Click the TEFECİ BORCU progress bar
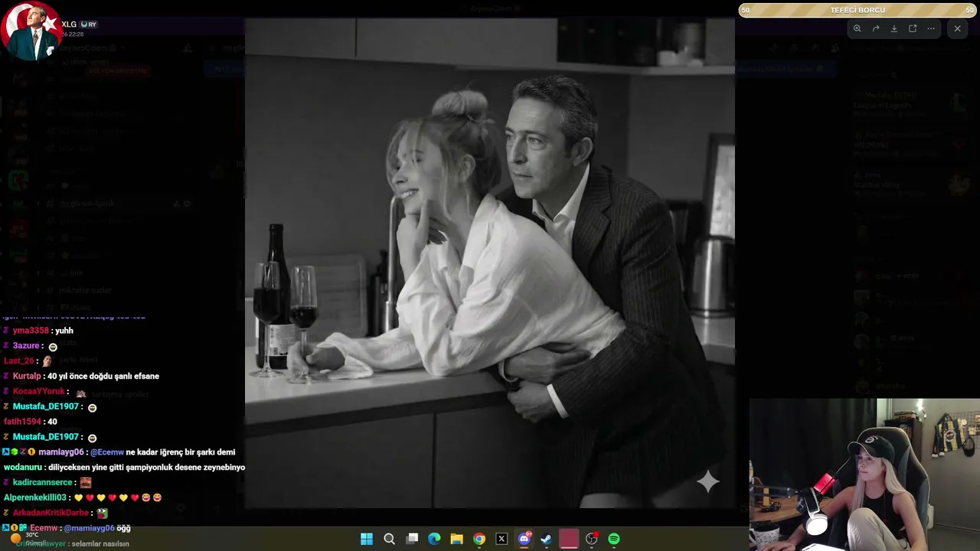The height and width of the screenshot is (551, 980). pos(857,10)
